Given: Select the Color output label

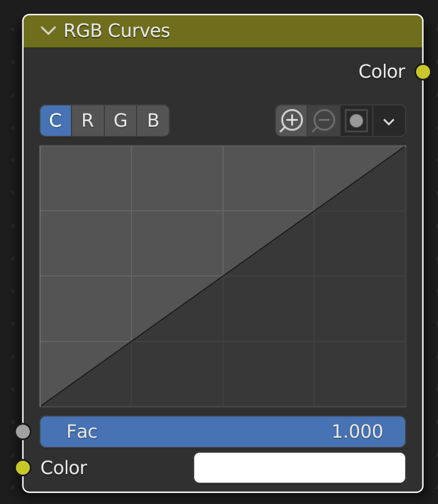Looking at the screenshot, I should 382,71.
